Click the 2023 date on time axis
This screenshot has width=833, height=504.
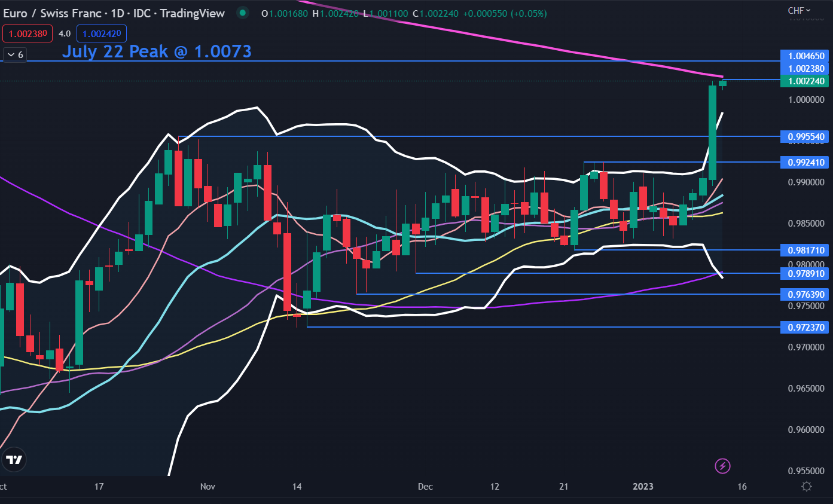coord(645,487)
